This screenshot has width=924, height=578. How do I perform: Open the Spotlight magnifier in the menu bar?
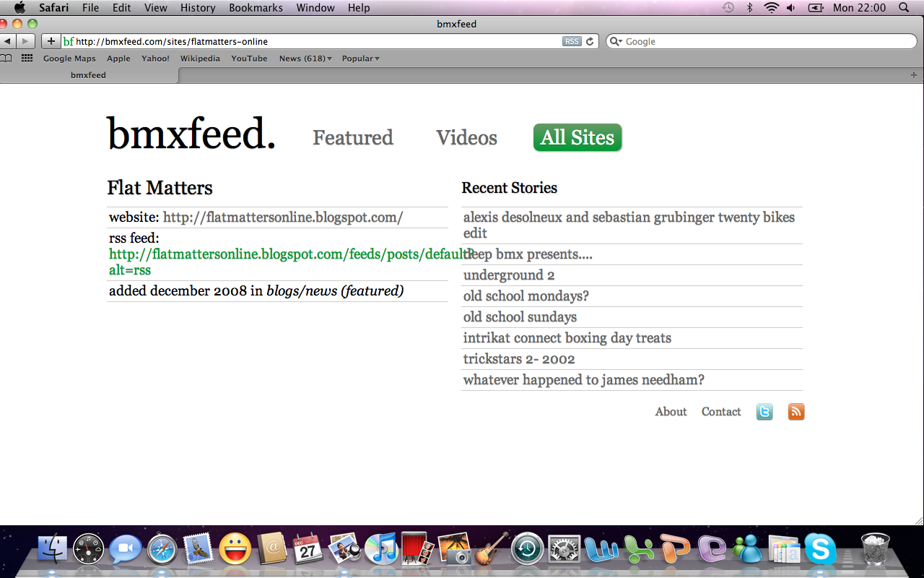(x=905, y=7)
